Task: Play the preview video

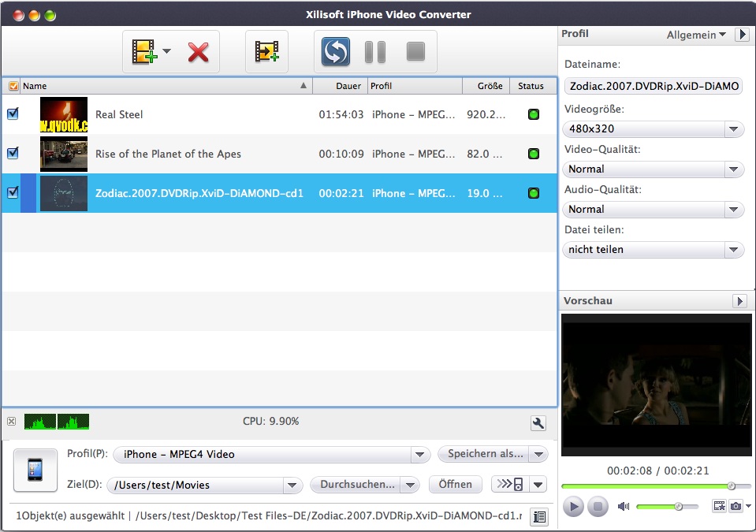Action: point(574,507)
